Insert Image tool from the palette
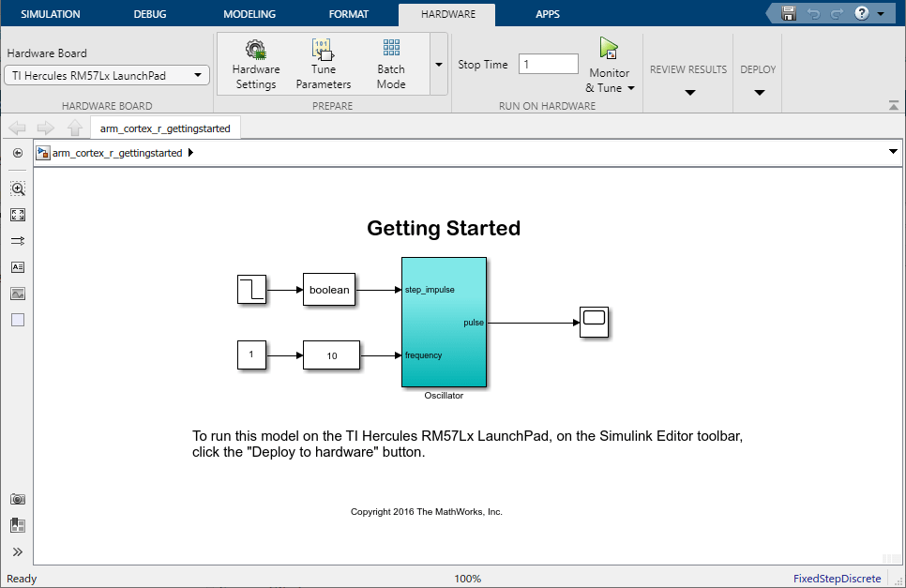The width and height of the screenshot is (906, 588). click(x=18, y=294)
